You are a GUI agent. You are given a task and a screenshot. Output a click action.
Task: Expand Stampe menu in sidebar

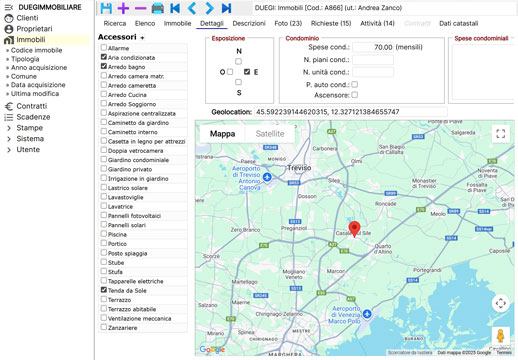click(x=25, y=128)
